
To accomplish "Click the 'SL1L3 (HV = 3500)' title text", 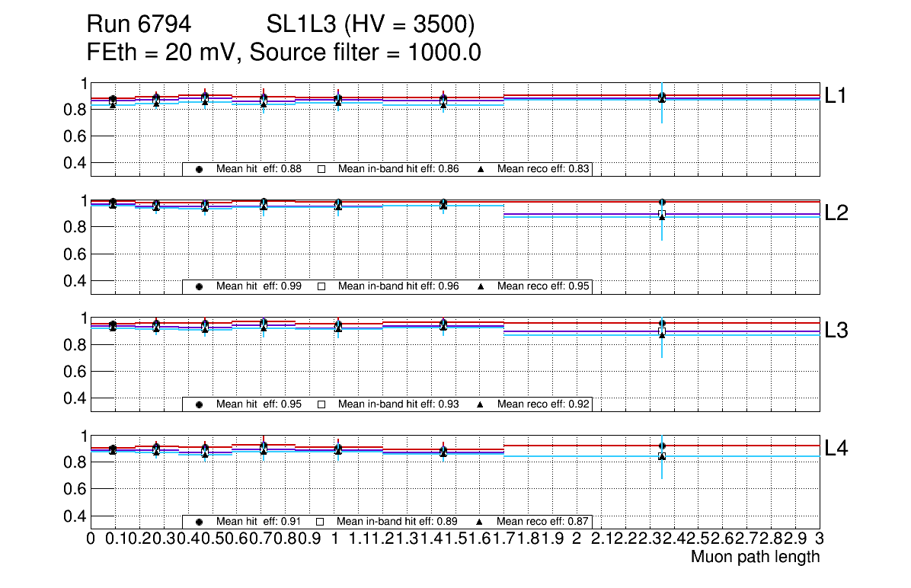I will pyautogui.click(x=371, y=25).
